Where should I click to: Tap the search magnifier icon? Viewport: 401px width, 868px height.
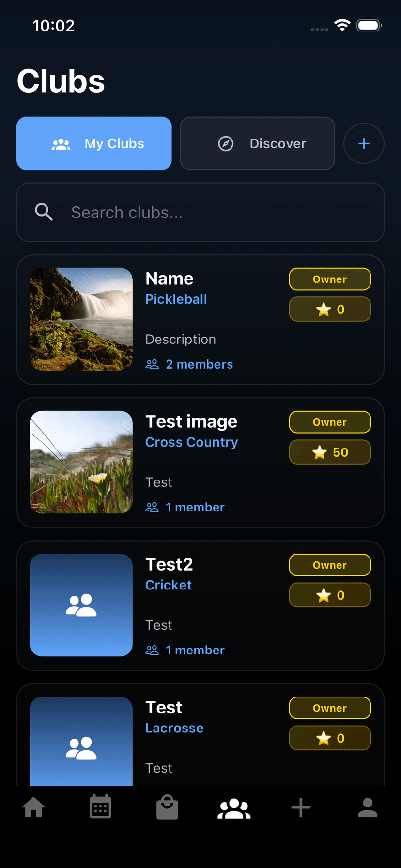[44, 212]
